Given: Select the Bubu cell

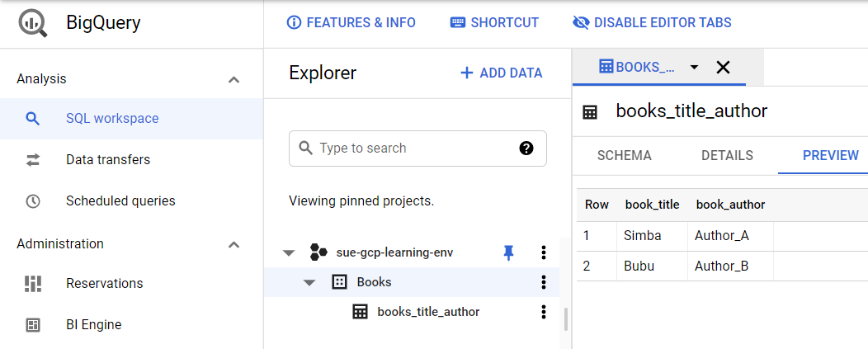Looking at the screenshot, I should tap(652, 266).
